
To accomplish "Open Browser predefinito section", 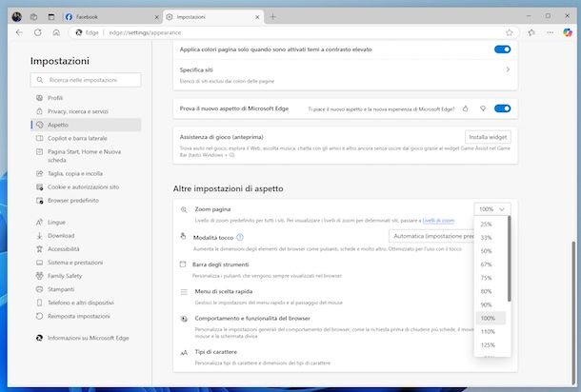I will coord(86,200).
